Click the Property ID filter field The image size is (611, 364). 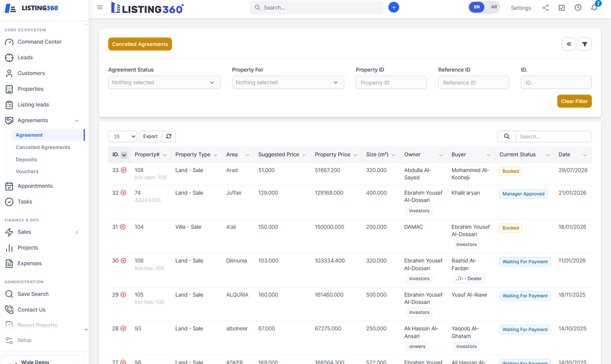click(x=391, y=82)
